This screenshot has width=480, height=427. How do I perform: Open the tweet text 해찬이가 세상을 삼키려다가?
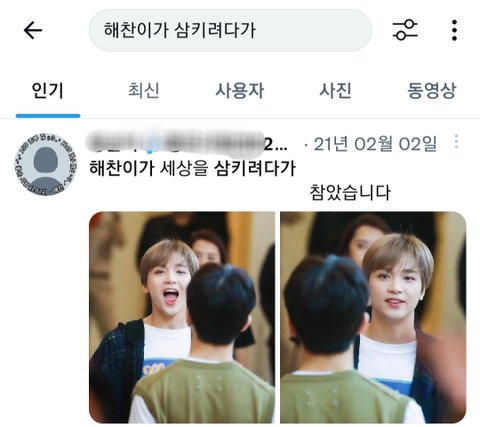click(x=193, y=168)
